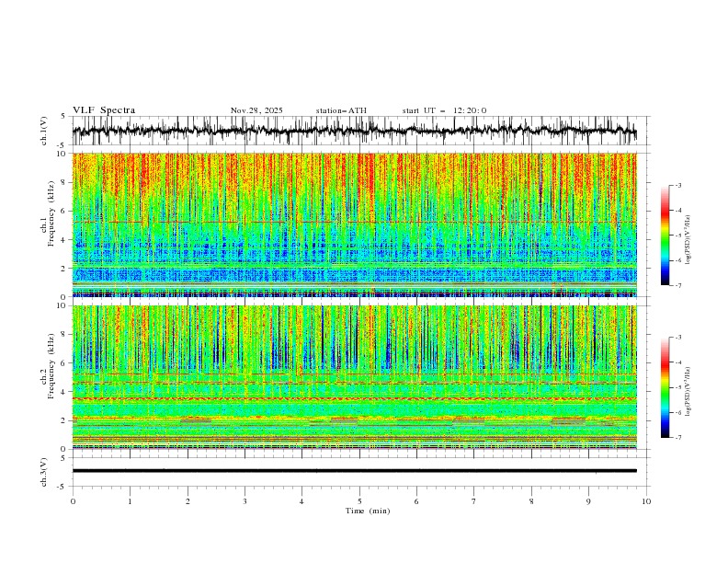Click time axis tick label '9'
Screen dimensions: 728x563
coord(588,501)
